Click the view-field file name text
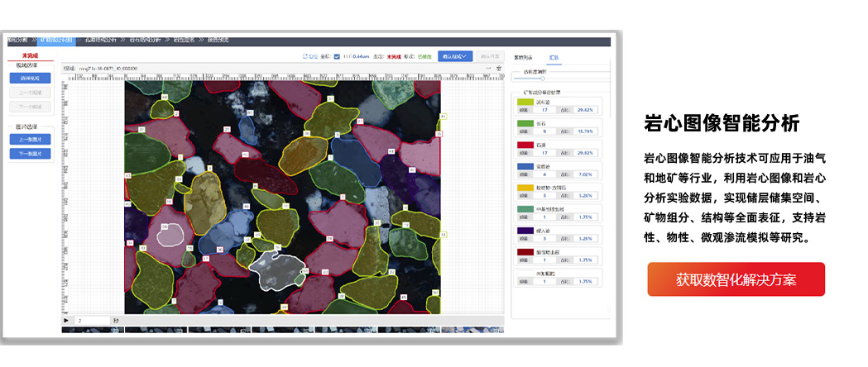 (x=108, y=69)
